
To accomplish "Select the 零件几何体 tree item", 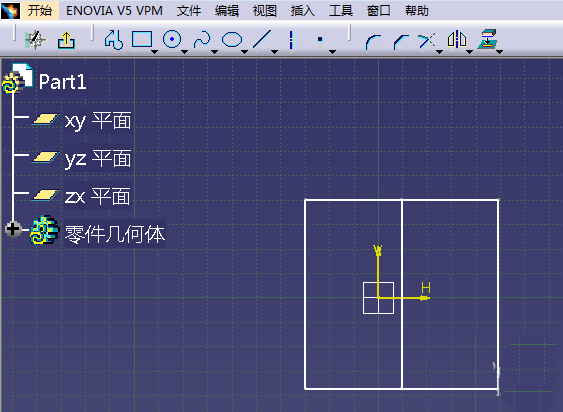I will [x=115, y=234].
